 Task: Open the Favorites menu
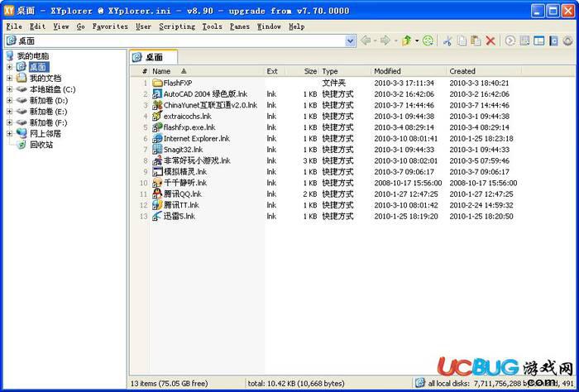tap(110, 26)
